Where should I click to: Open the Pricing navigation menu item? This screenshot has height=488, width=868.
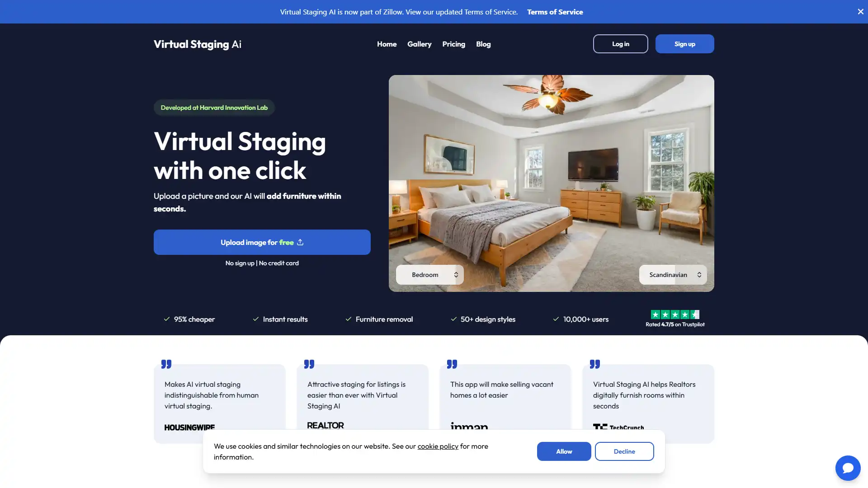[x=454, y=43]
